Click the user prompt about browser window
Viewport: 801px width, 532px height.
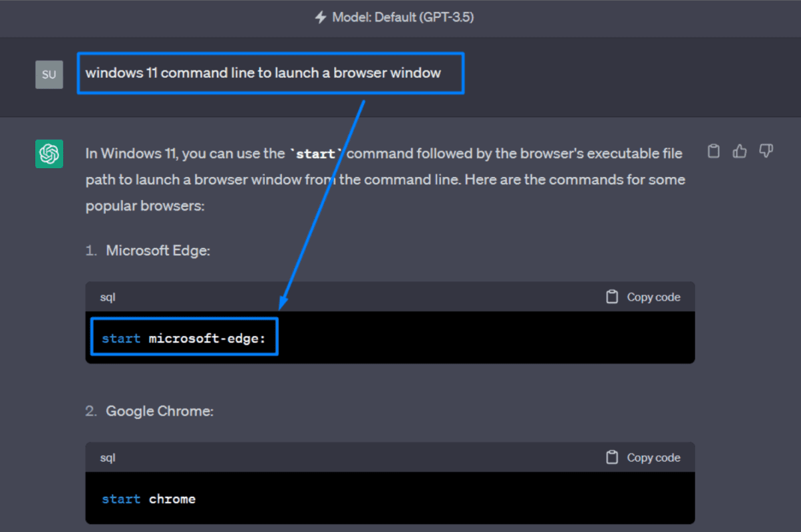(263, 72)
